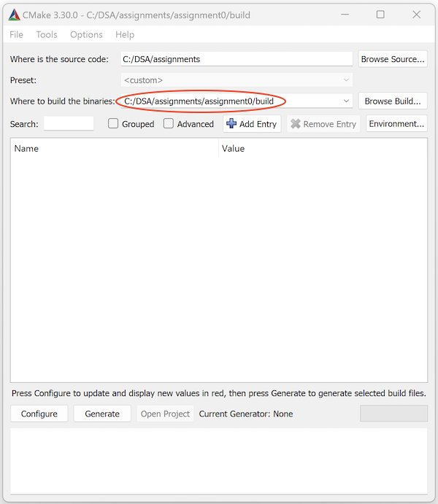Screen dimensions: 438x504
Task: Click the blue plus Add Entry icon
Action: [x=231, y=124]
